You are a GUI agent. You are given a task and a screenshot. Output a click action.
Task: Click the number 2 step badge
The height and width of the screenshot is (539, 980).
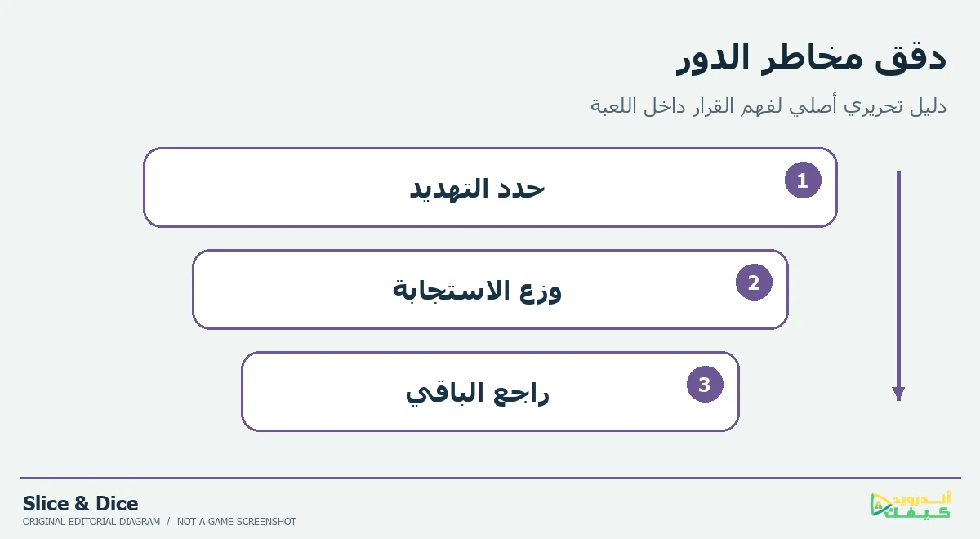(754, 283)
